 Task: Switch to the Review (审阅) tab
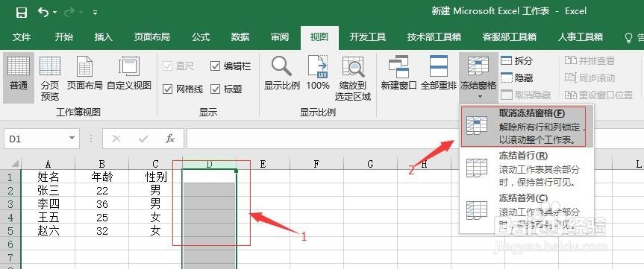click(x=280, y=37)
